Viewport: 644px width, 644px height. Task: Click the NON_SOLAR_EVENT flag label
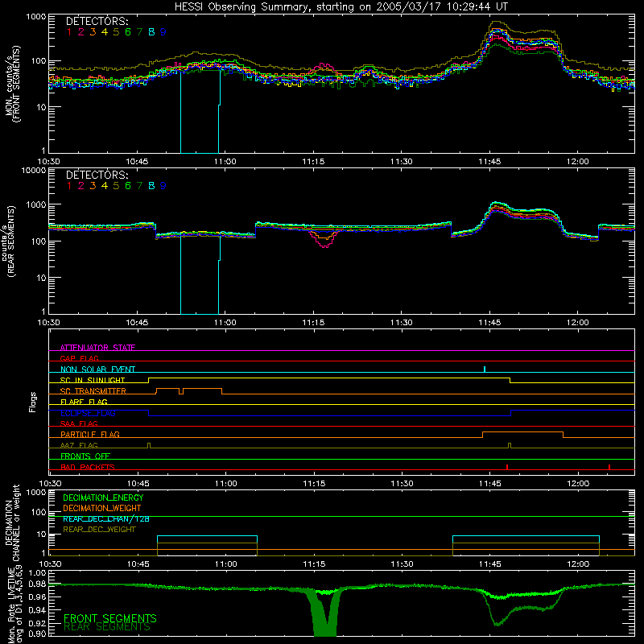(x=97, y=369)
